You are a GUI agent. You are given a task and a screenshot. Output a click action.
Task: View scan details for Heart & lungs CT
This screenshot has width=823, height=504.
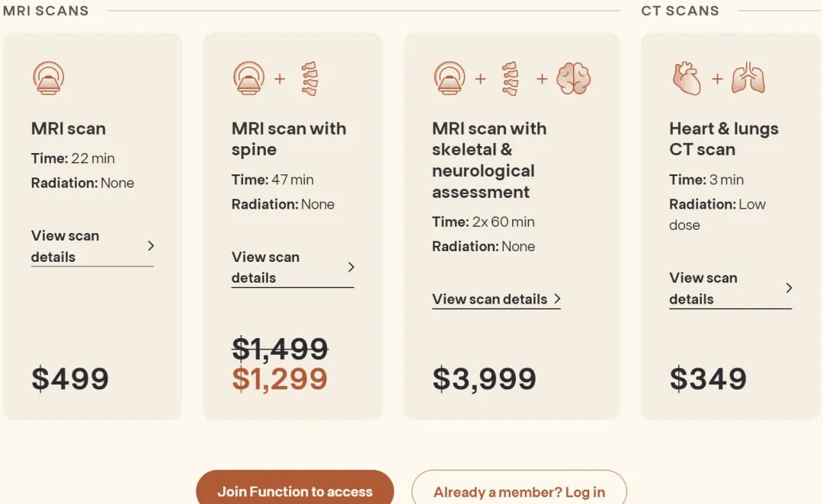coord(703,288)
